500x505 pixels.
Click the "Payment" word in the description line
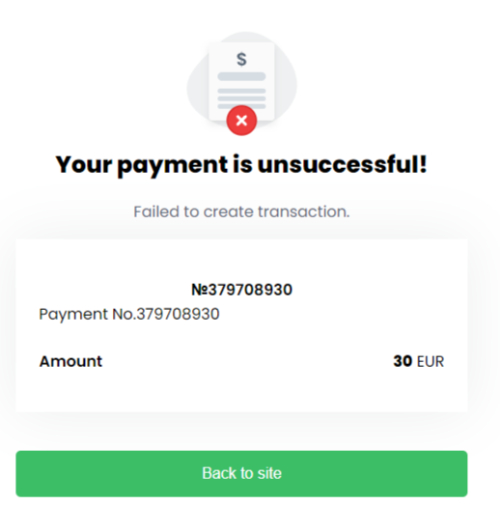tap(73, 314)
